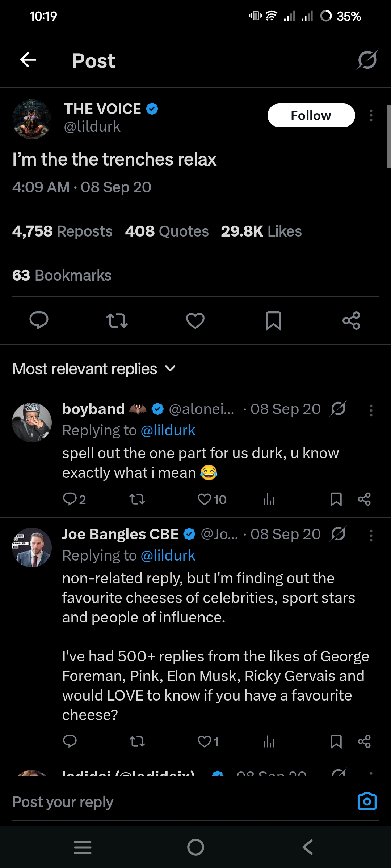Like the main post with heart icon
391x868 pixels.
195,320
